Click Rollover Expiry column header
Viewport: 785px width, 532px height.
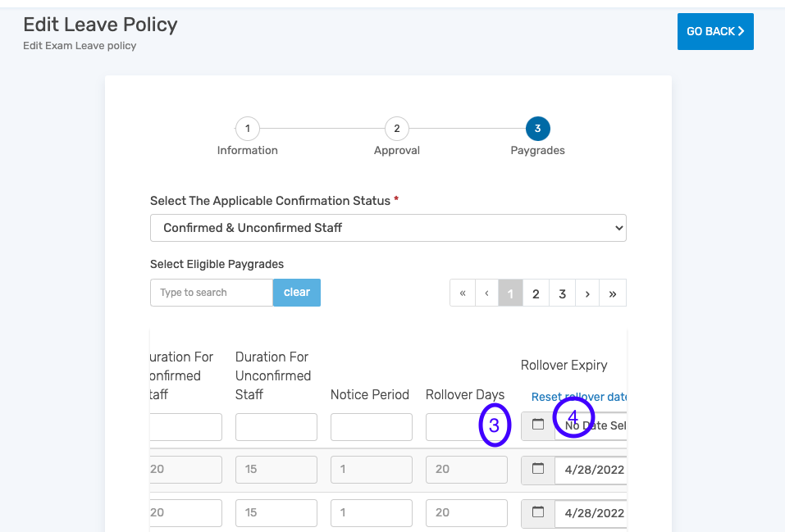(564, 366)
